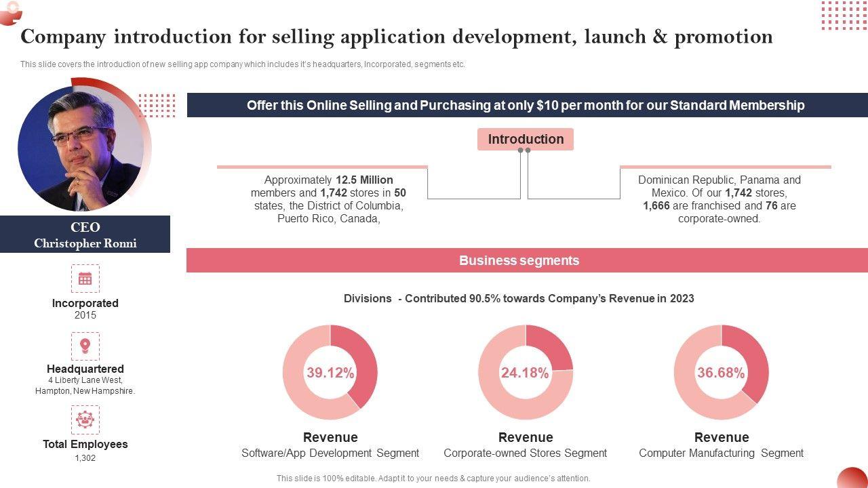This screenshot has height=488, width=868.
Task: Click the Introduction label box
Action: pos(526,139)
